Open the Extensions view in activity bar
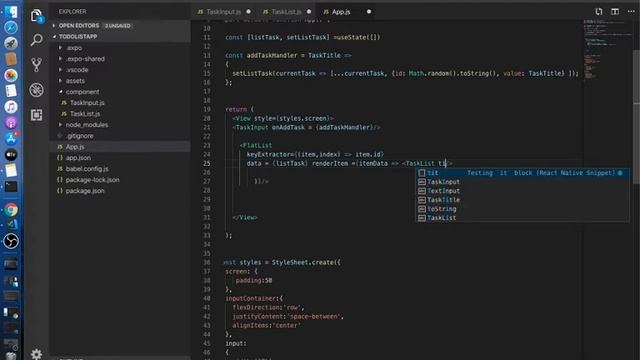The height and width of the screenshot is (360, 640). tap(36, 115)
